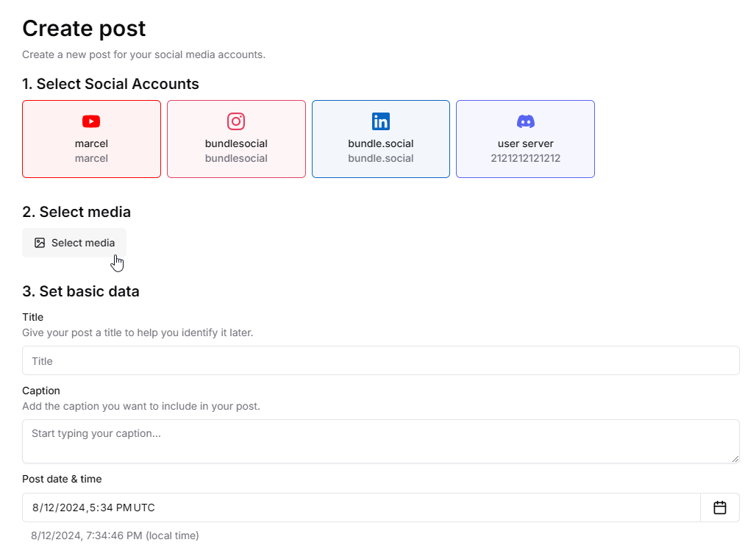Click the month value in the date field

click(36, 508)
